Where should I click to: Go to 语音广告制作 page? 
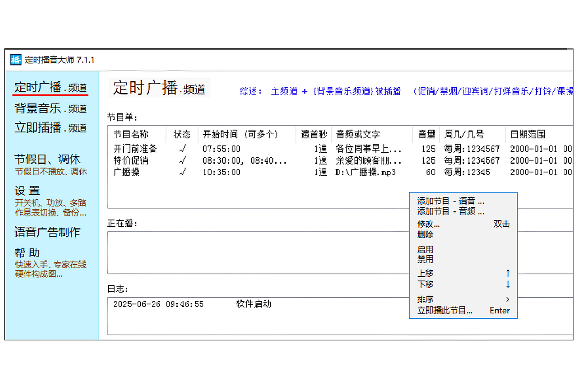click(47, 233)
